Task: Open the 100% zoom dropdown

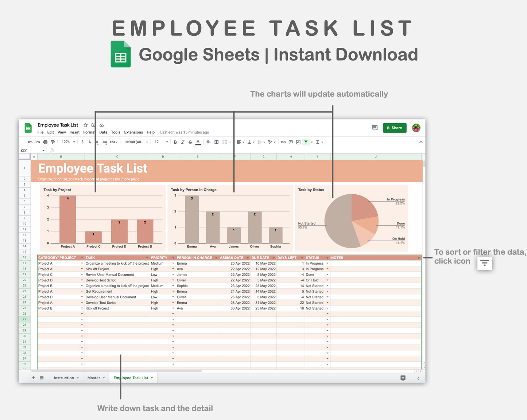Action: pyautogui.click(x=68, y=142)
